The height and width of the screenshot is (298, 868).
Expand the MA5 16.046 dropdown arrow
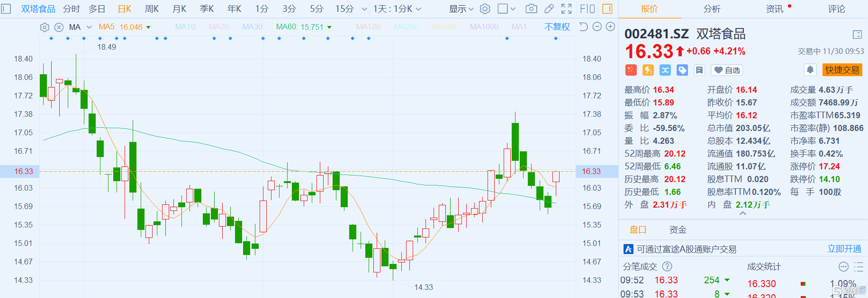tap(148, 27)
